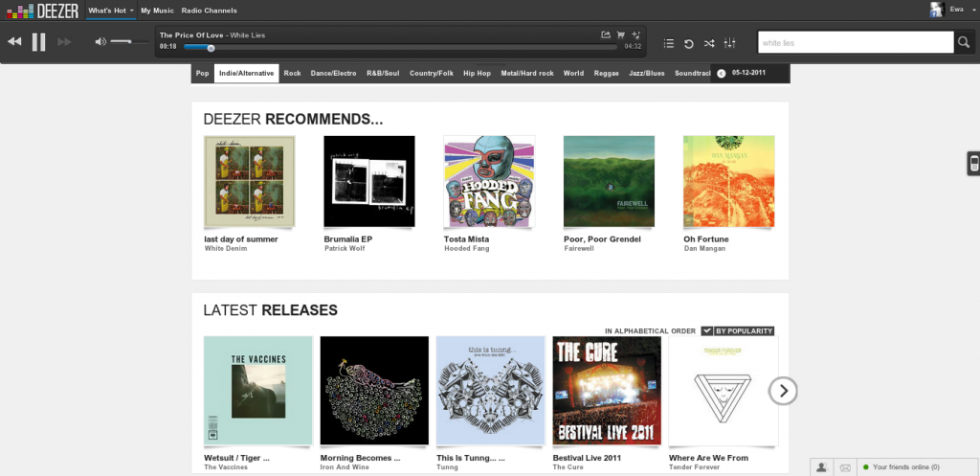Select the Metal/Hard rock genre tab
Screen dimensions: 980x476
527,73
